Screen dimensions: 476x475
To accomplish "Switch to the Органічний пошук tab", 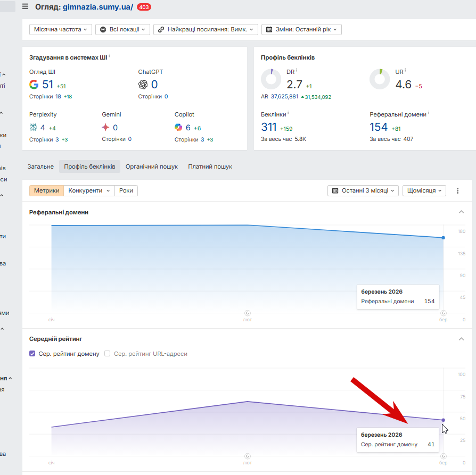I will point(152,166).
